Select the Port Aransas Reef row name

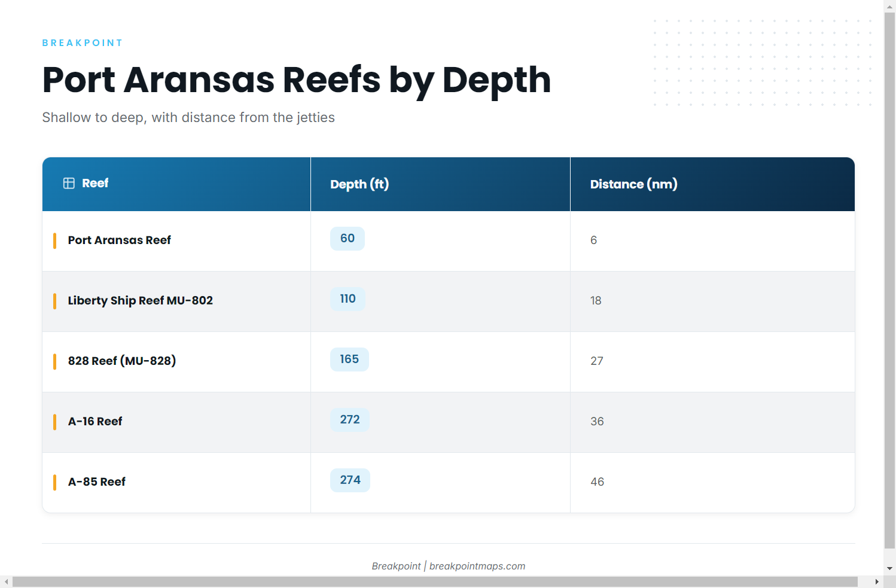(119, 240)
